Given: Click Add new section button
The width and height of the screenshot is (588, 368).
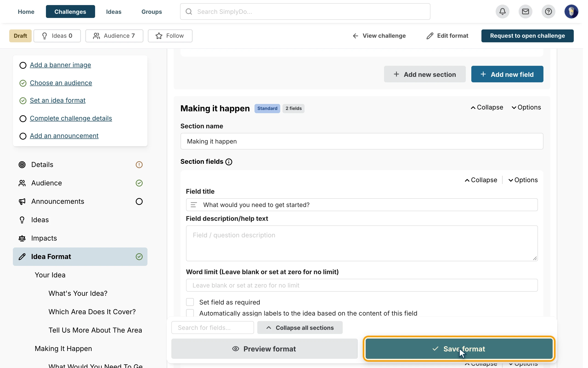Looking at the screenshot, I should (x=425, y=74).
